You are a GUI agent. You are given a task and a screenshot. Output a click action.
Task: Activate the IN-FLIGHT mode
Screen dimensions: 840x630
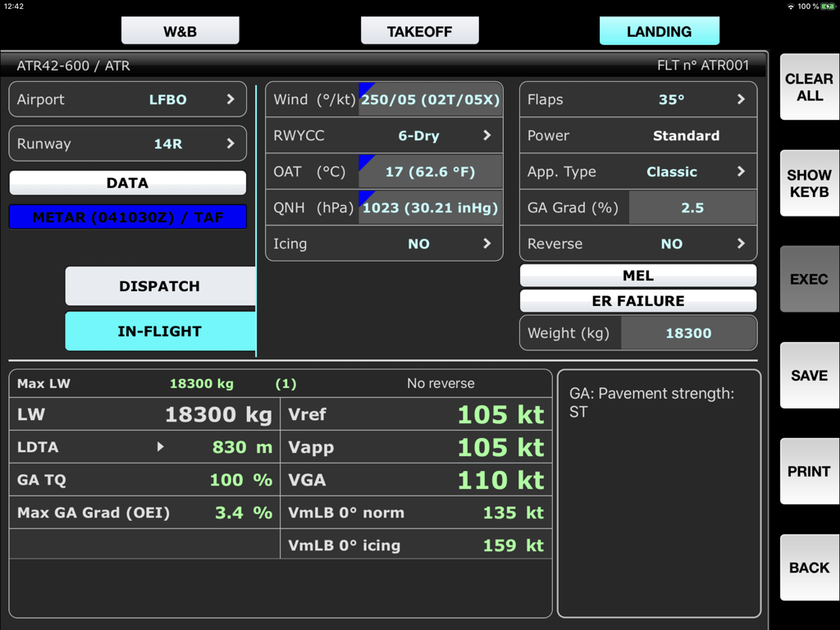161,331
